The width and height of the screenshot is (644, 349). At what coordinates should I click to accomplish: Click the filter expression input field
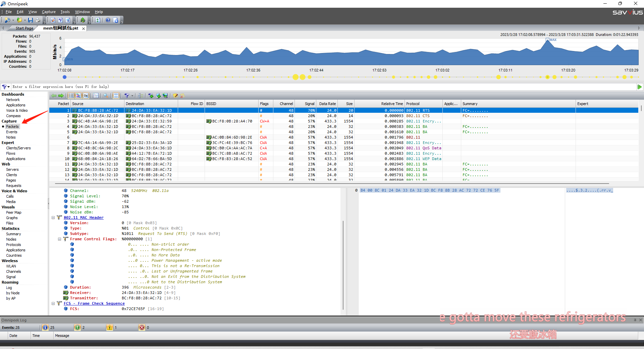(x=323, y=87)
